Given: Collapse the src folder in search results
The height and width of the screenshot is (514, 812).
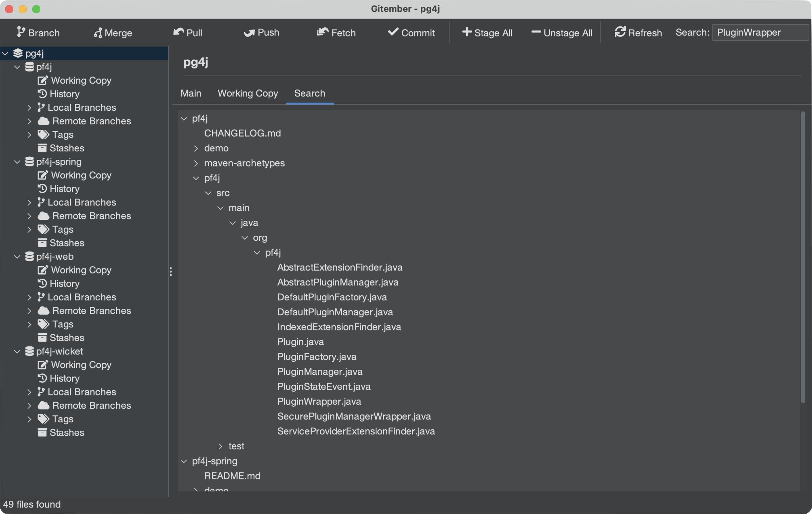Looking at the screenshot, I should point(208,193).
